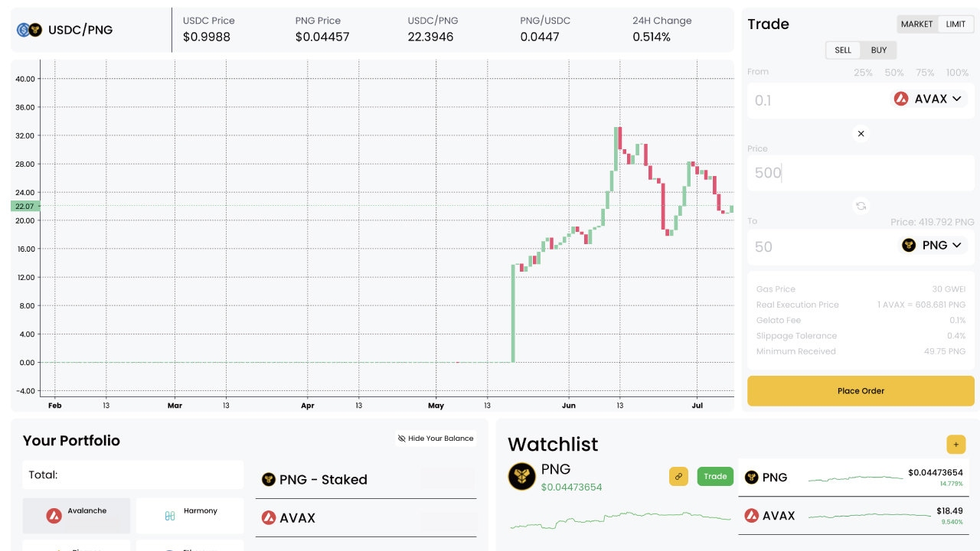This screenshot has width=980, height=551.
Task: Select the SELL side
Action: [843, 51]
